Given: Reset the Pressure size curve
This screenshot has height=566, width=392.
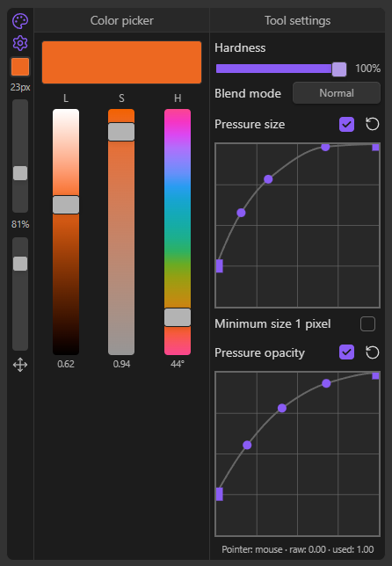Looking at the screenshot, I should pyautogui.click(x=372, y=124).
